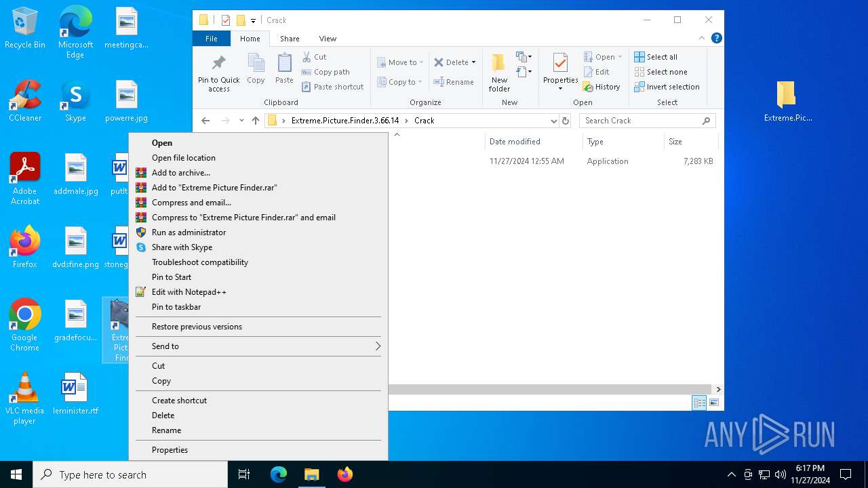Screen dimensions: 868x488
Task: Expand the Copy to dropdown
Action: tap(420, 82)
